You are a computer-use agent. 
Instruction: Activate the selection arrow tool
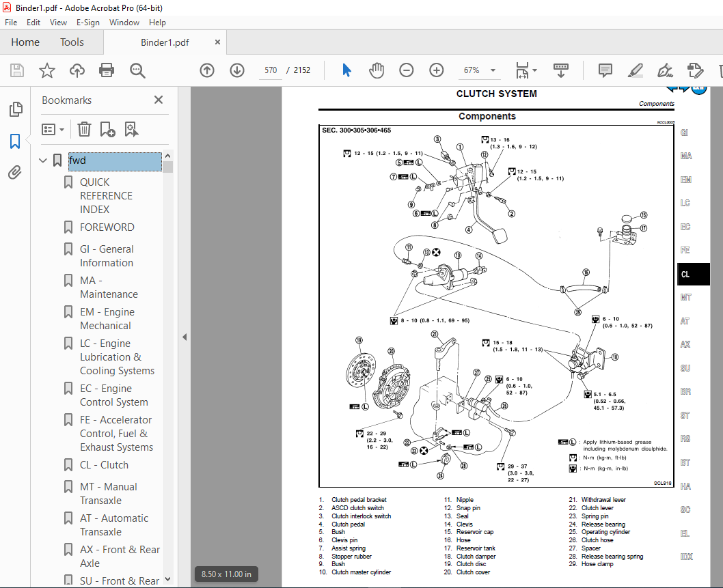(x=346, y=70)
